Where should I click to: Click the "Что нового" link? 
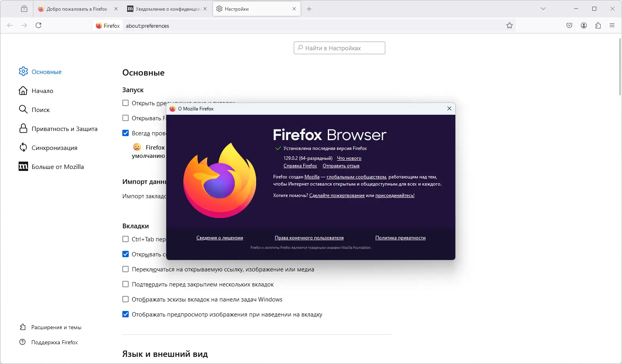[x=349, y=158]
